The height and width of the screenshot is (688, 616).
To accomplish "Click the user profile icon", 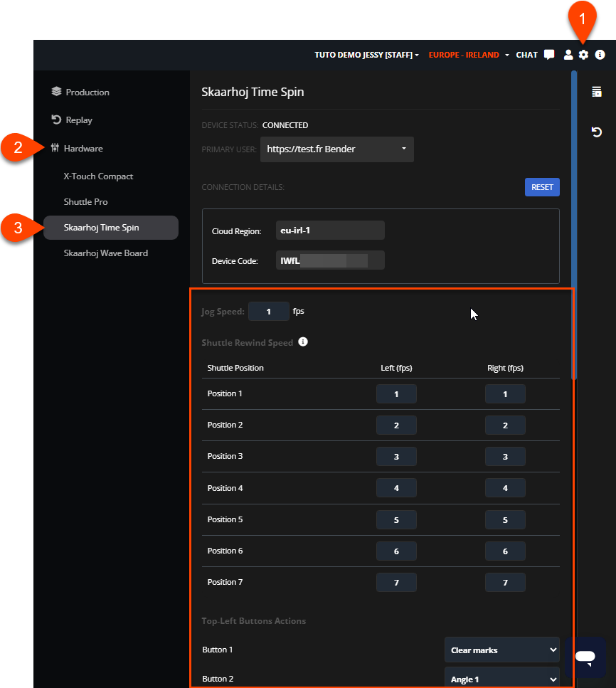I will (568, 55).
